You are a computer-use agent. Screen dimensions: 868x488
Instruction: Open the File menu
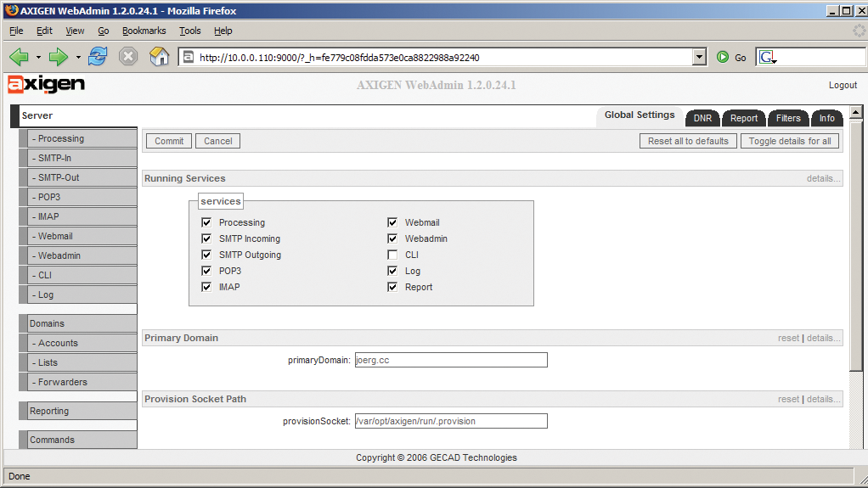click(x=16, y=31)
